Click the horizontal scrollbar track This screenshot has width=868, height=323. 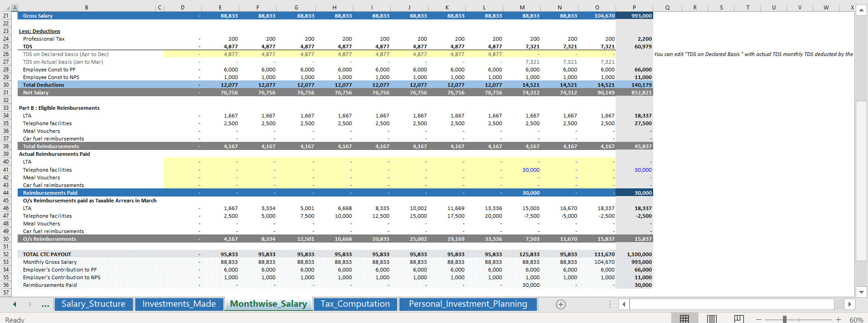(732, 304)
